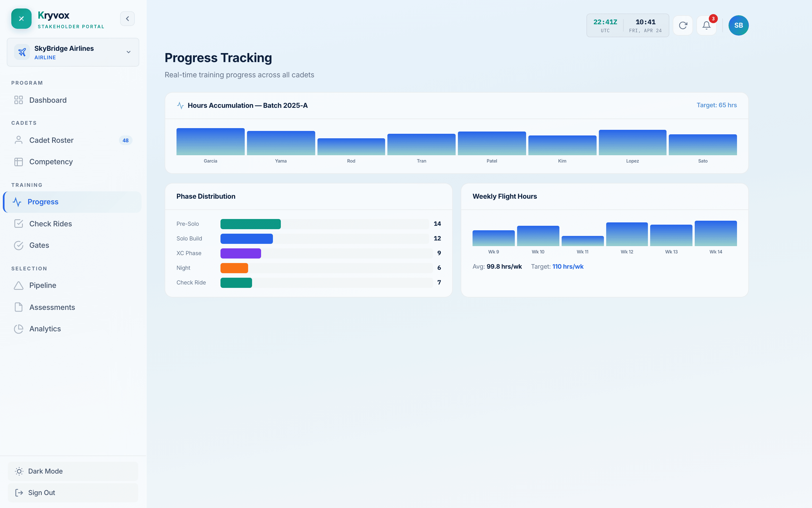Click the Wk 10 flight hours bar

[538, 236]
